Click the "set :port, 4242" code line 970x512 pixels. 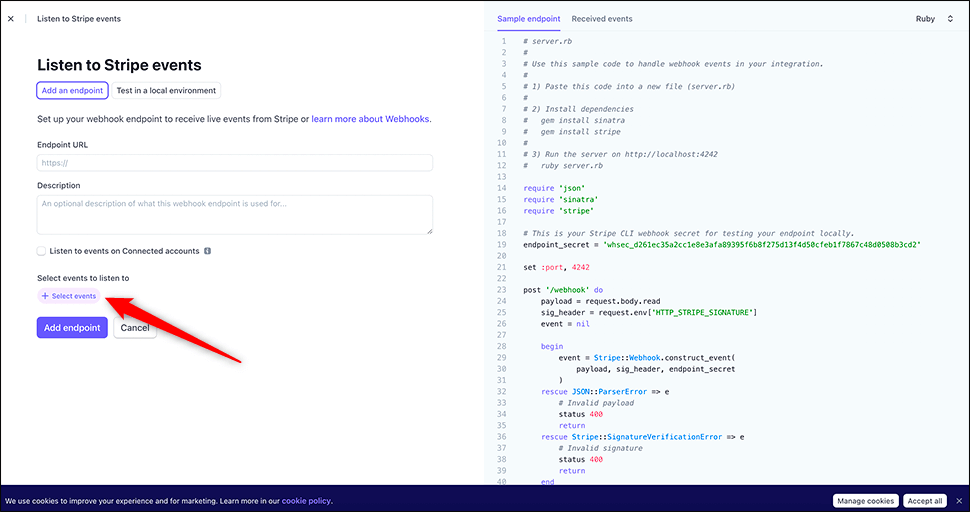[x=556, y=267]
